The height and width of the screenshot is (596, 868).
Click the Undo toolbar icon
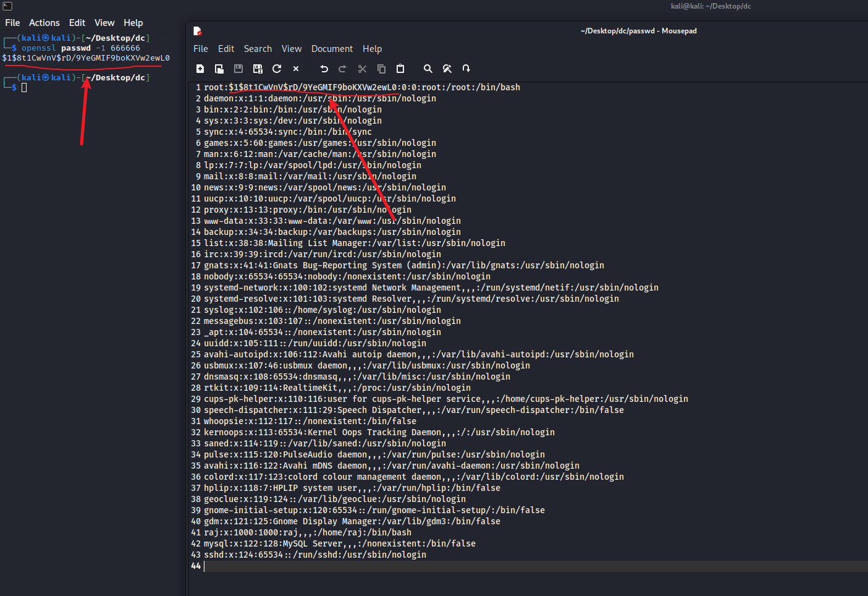click(x=324, y=69)
